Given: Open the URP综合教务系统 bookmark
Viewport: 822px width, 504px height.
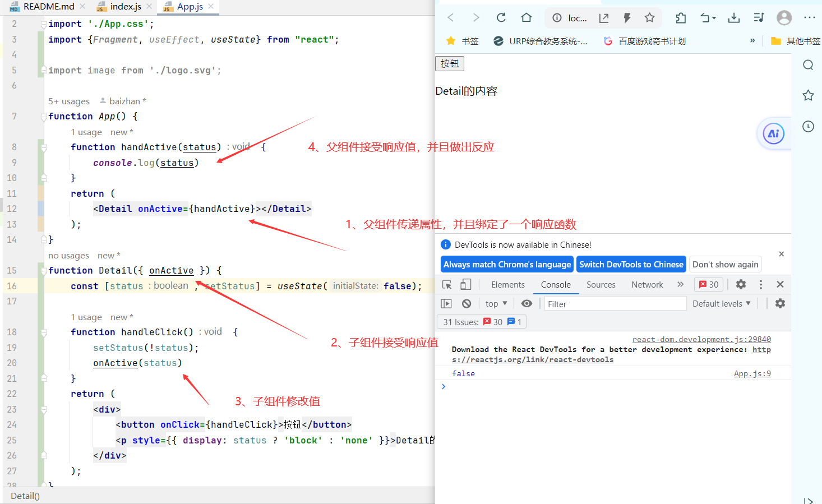Looking at the screenshot, I should [541, 41].
